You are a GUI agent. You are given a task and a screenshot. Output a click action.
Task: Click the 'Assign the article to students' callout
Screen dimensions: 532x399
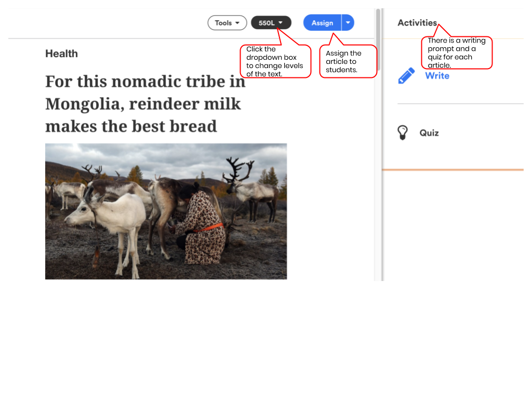pos(348,61)
